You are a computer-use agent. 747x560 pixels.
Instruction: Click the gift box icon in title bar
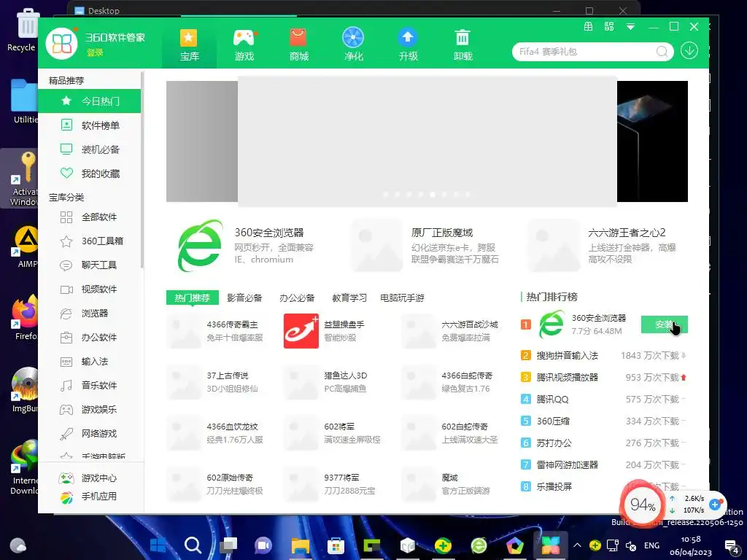589,27
